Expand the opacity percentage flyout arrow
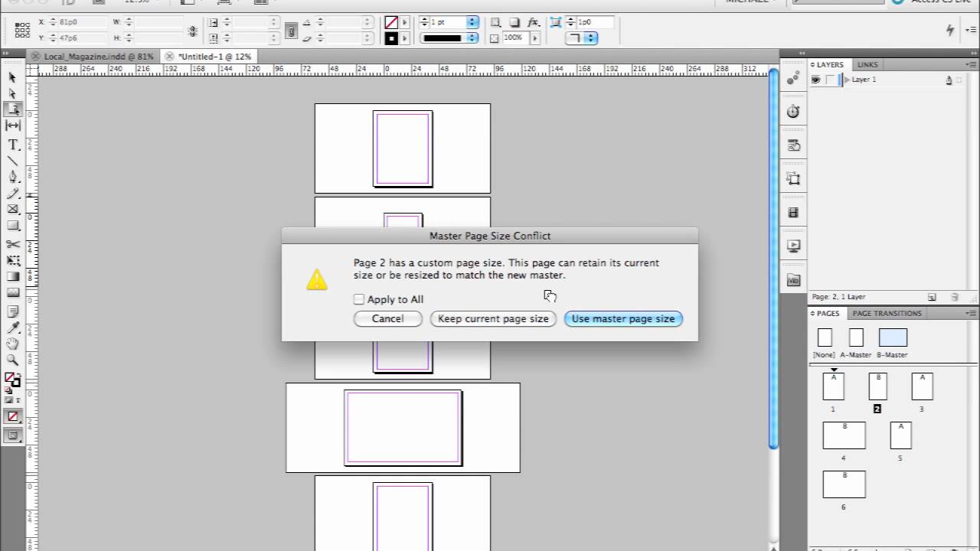 pyautogui.click(x=534, y=37)
